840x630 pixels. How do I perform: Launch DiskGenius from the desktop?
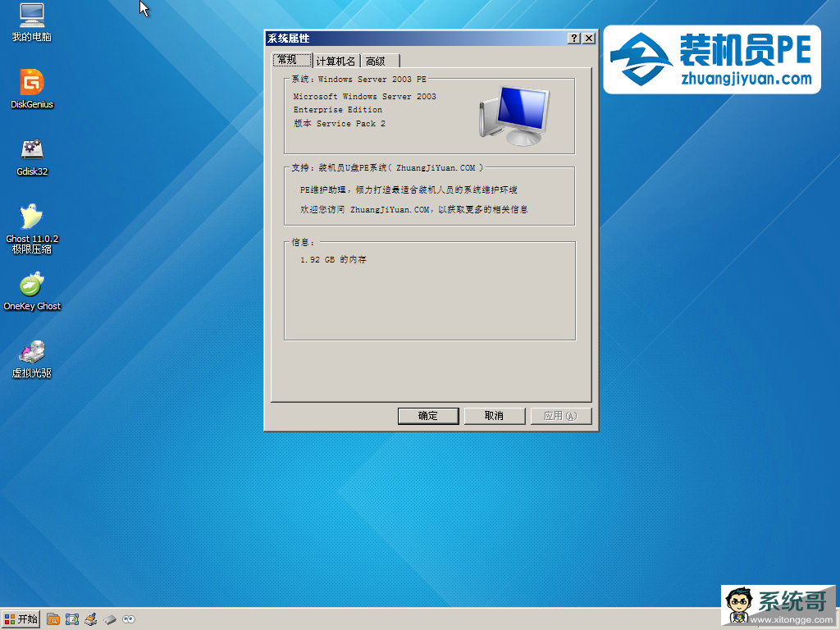click(32, 89)
